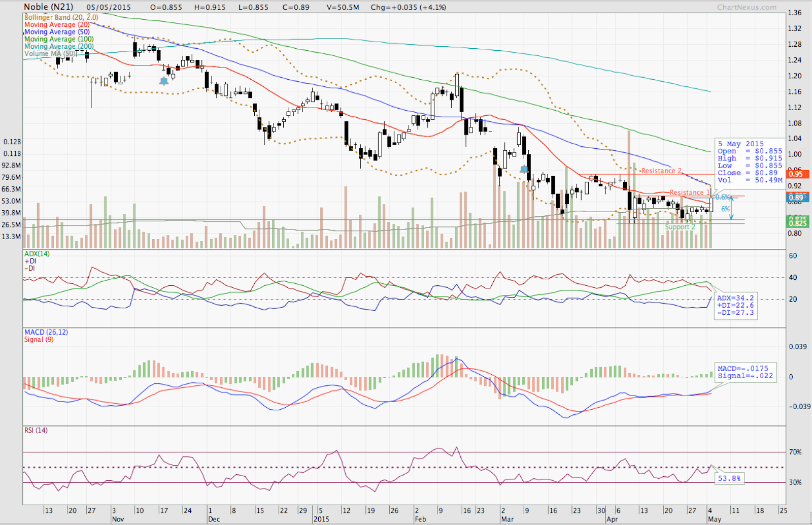Viewport: 812px width, 525px height.
Task: Click the Signal (9) legend label
Action: pos(39,339)
